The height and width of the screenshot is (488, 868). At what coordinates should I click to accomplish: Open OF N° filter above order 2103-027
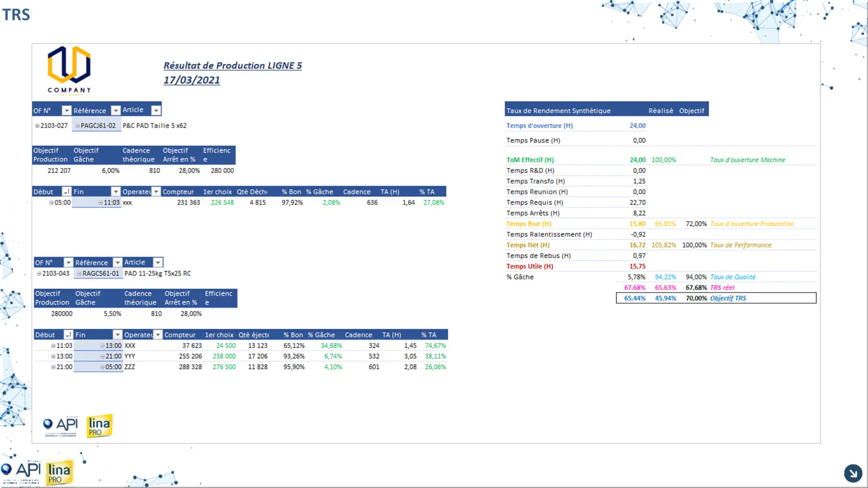[66, 110]
